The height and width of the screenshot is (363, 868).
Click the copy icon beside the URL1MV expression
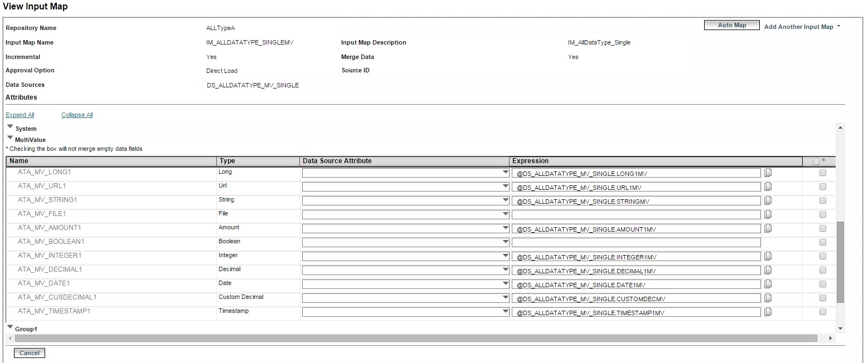point(768,187)
